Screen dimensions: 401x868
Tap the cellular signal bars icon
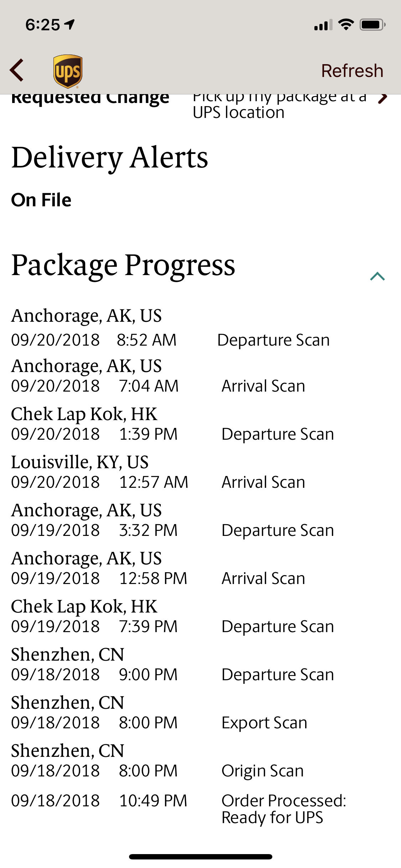tap(323, 25)
